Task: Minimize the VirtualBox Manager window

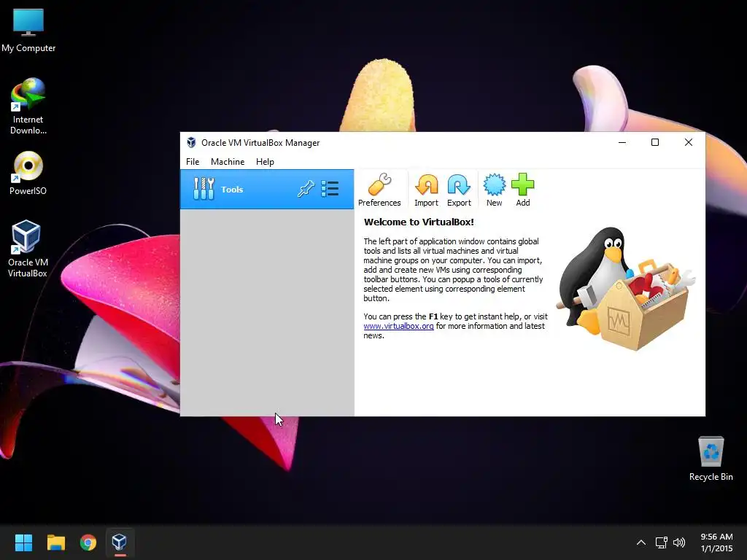Action: (x=622, y=142)
